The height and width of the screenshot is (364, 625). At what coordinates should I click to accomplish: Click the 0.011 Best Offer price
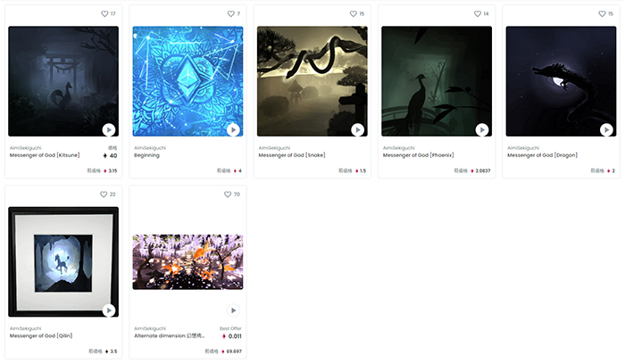click(232, 336)
